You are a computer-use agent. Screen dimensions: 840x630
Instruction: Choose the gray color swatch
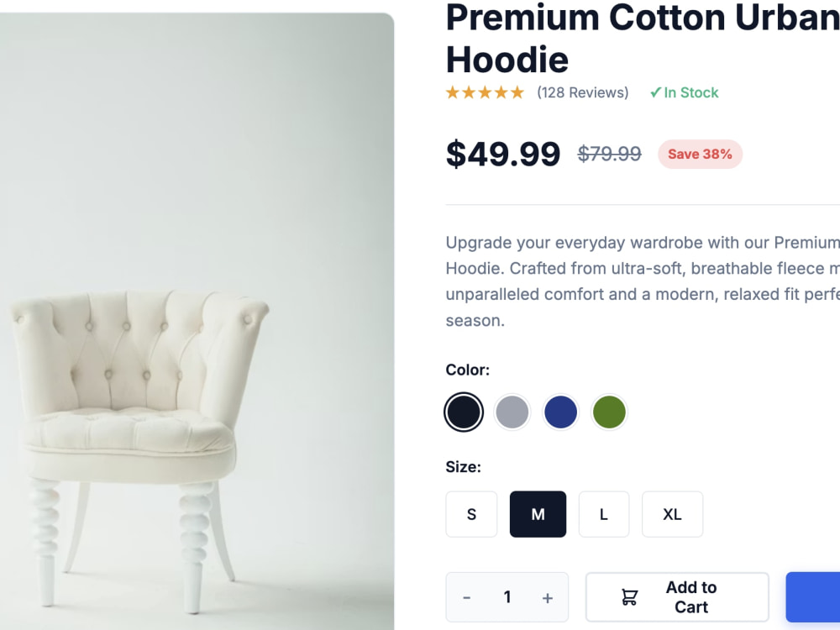pyautogui.click(x=512, y=412)
